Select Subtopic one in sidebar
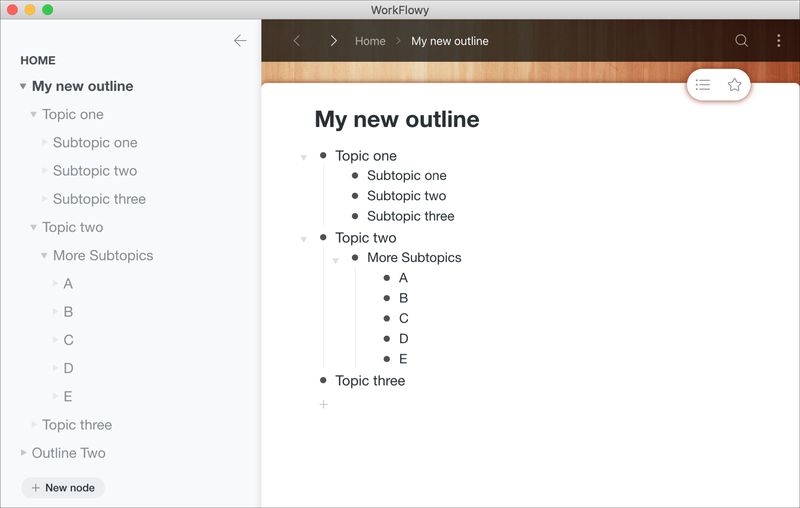This screenshot has width=800, height=508. coord(95,142)
